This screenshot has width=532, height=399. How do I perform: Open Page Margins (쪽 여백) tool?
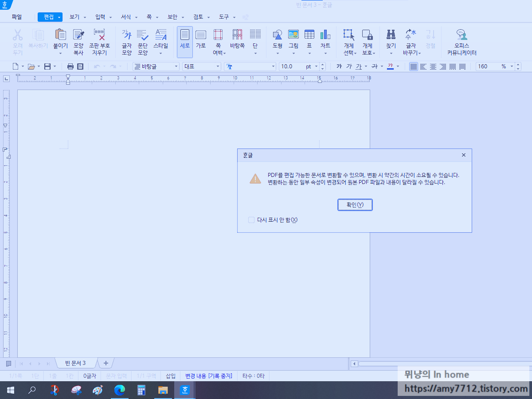[218, 35]
